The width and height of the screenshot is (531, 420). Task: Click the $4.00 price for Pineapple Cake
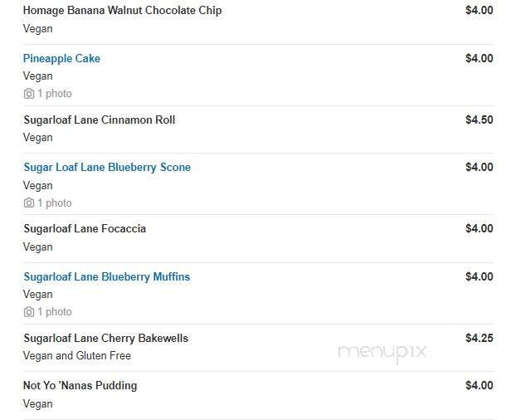click(x=479, y=58)
